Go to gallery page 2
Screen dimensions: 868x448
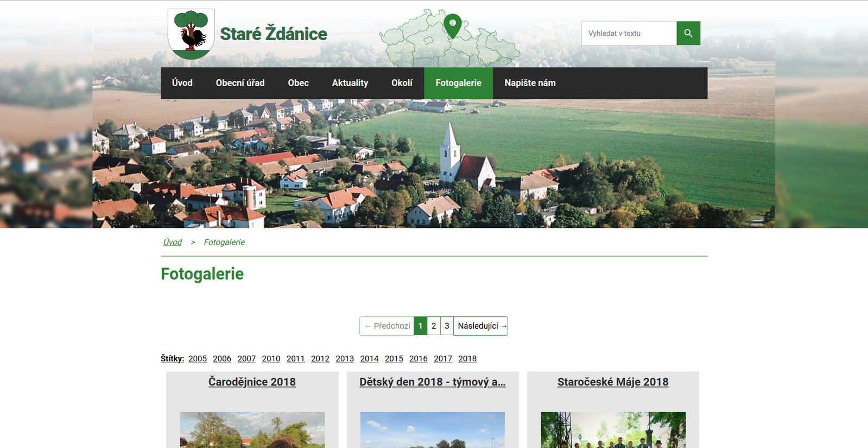434,326
